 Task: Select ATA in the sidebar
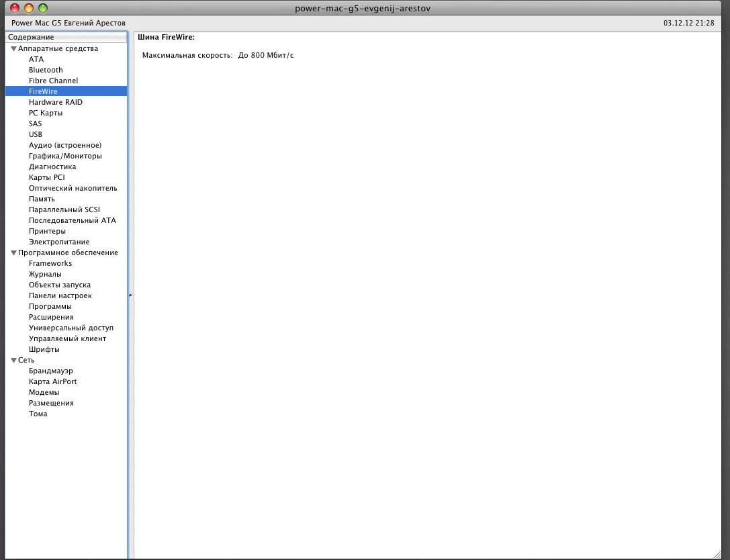pos(36,59)
